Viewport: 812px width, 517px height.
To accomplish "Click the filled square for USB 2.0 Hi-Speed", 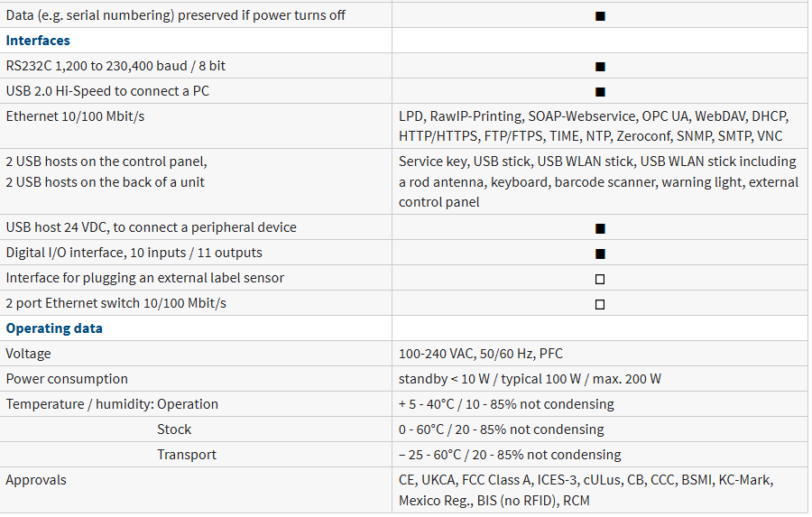I will (600, 91).
